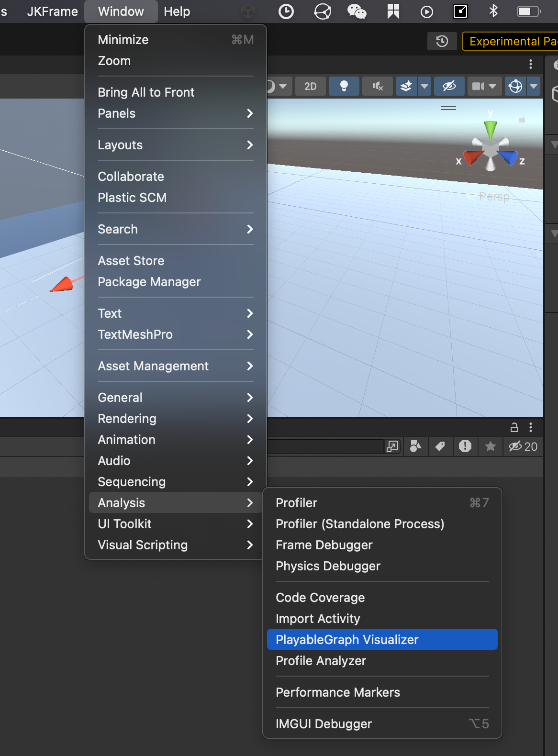Toggle hidden objects scene visibility button

click(x=449, y=86)
